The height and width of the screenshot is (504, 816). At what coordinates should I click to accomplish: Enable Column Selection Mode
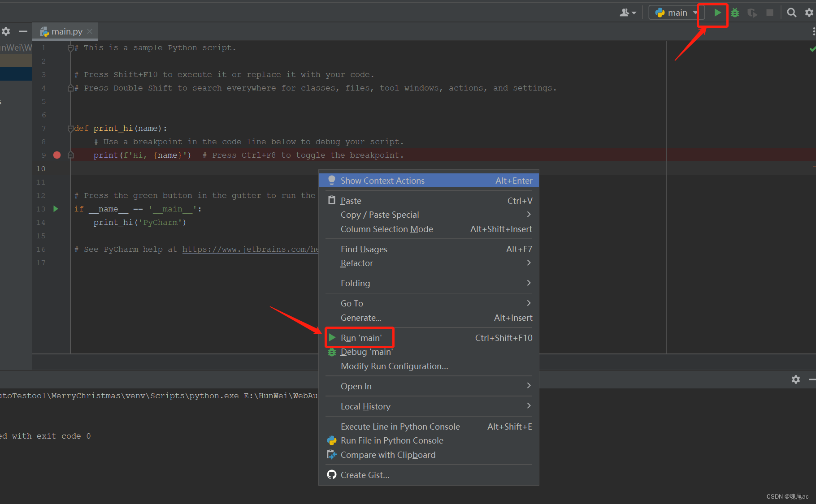coord(429,229)
